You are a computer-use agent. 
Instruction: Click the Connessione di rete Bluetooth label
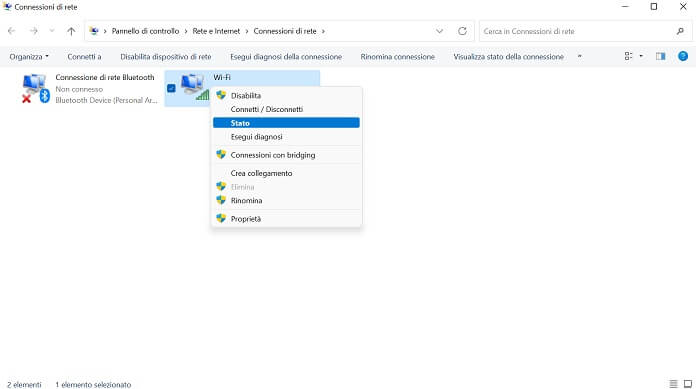point(105,77)
